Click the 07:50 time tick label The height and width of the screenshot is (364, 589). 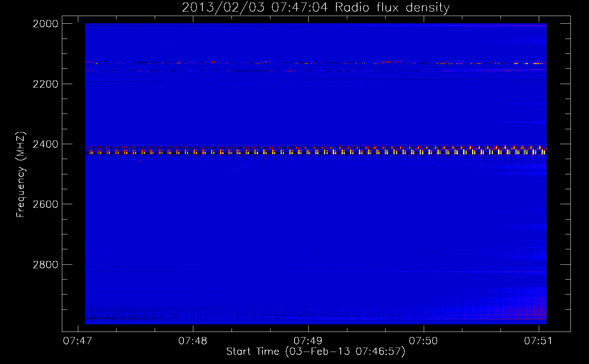pos(423,341)
